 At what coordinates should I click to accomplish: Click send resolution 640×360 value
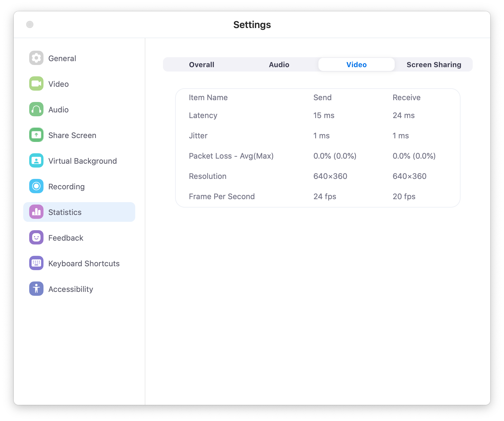[x=330, y=176]
